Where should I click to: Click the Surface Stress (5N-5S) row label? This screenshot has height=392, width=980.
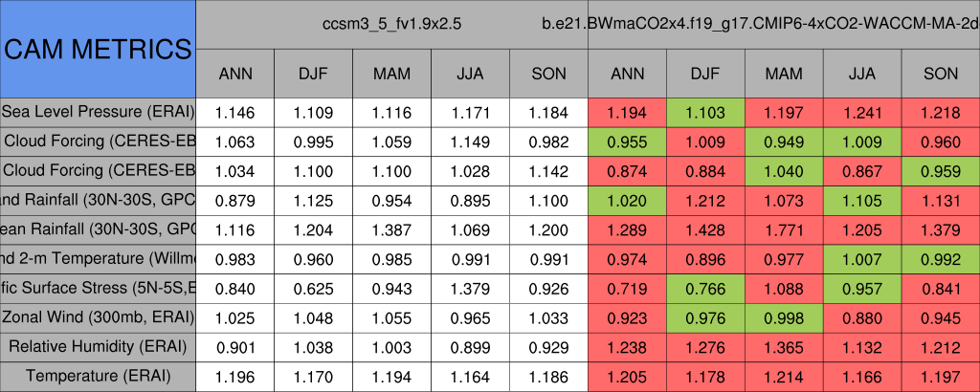point(98,288)
